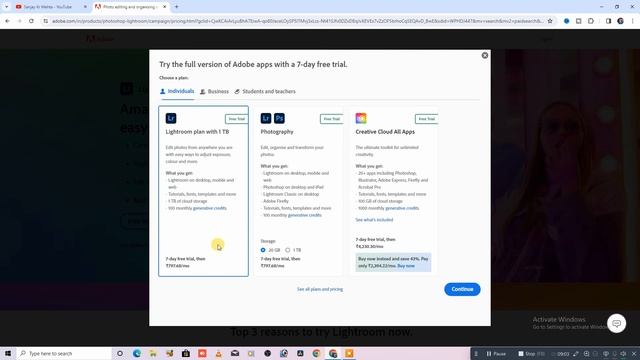This screenshot has height=360, width=640.
Task: Open generative credits link in Photography plan
Action: (x=304, y=215)
